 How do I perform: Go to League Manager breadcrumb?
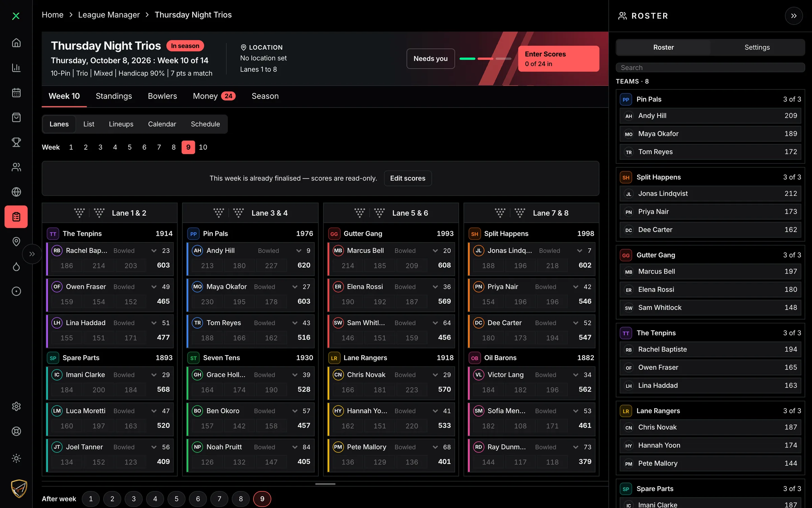point(109,15)
